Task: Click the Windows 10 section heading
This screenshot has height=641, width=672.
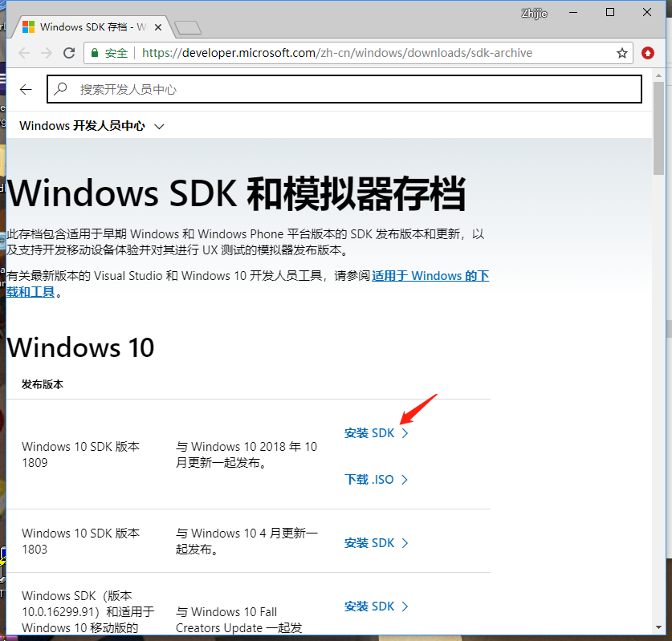Action: coord(80,347)
